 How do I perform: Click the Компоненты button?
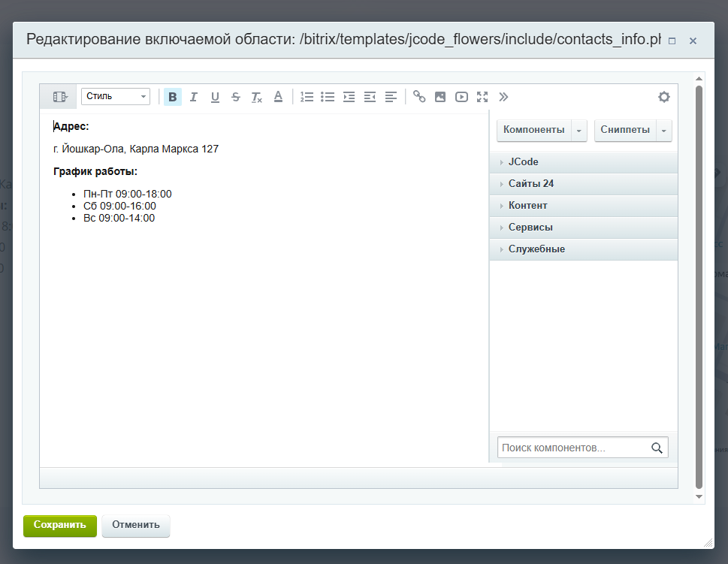pyautogui.click(x=533, y=130)
